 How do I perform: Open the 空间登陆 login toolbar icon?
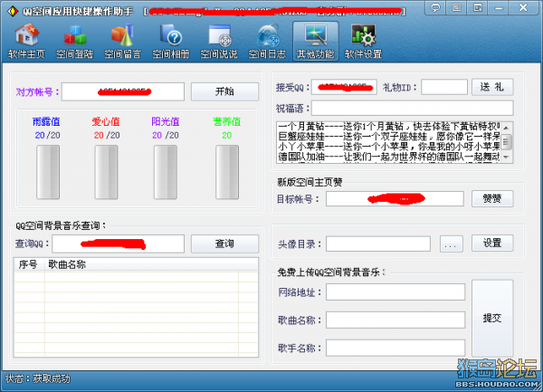[74, 42]
